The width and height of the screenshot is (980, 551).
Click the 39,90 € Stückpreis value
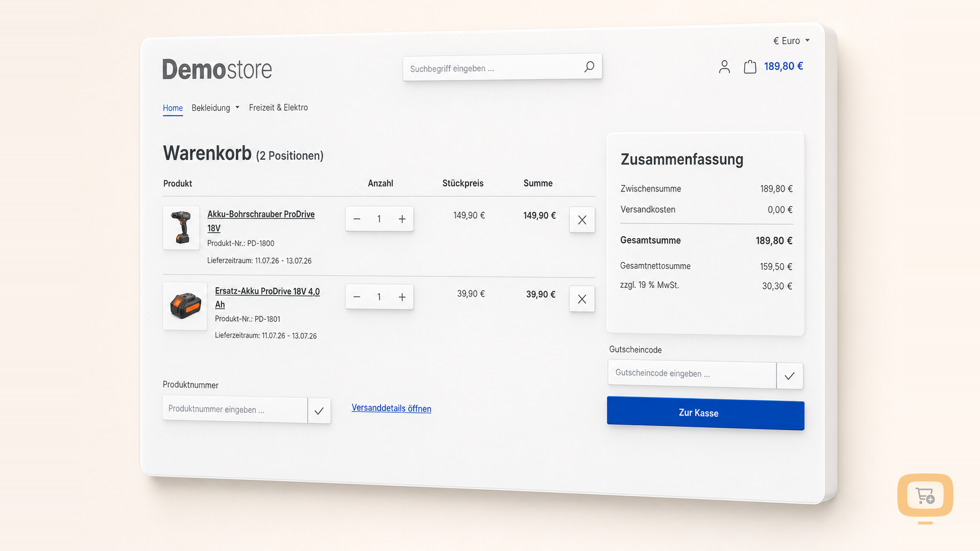(x=471, y=294)
